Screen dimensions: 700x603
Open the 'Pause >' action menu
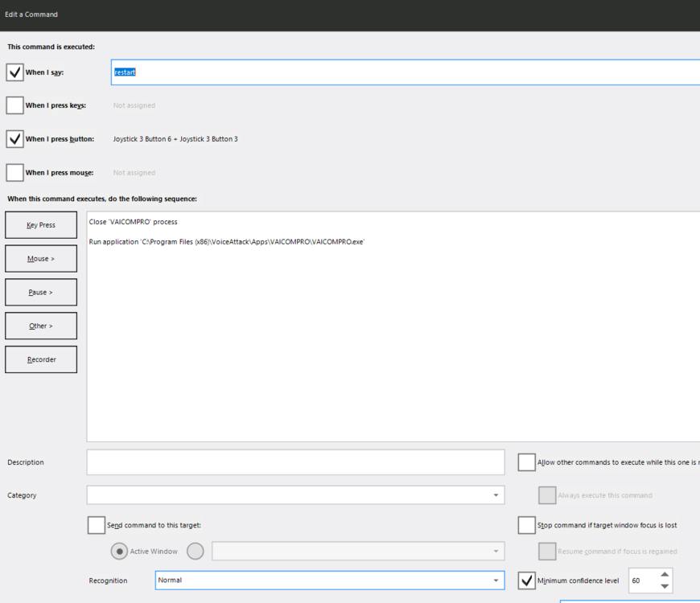coord(41,292)
